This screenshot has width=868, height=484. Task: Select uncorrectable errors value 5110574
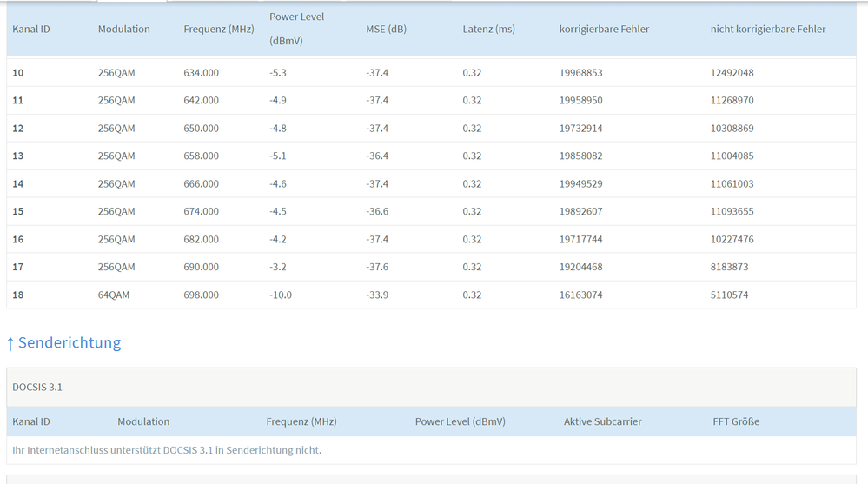730,295
